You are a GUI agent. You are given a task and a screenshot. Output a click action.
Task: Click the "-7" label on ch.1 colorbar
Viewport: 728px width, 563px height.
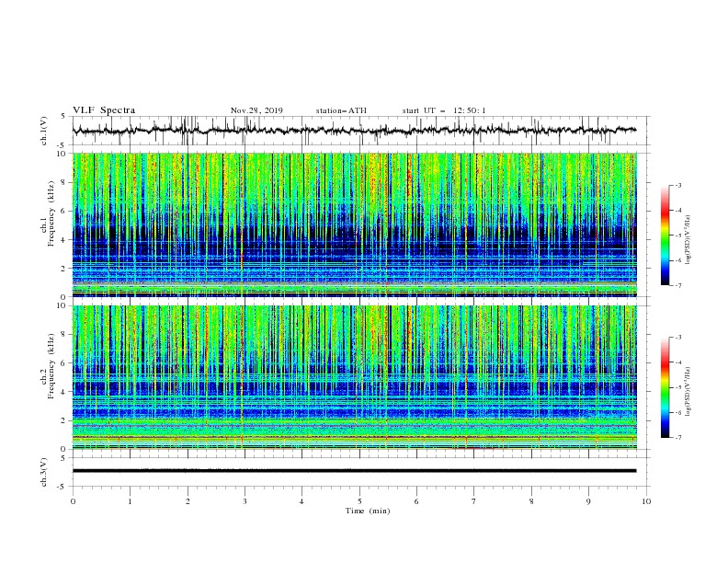tap(678, 285)
